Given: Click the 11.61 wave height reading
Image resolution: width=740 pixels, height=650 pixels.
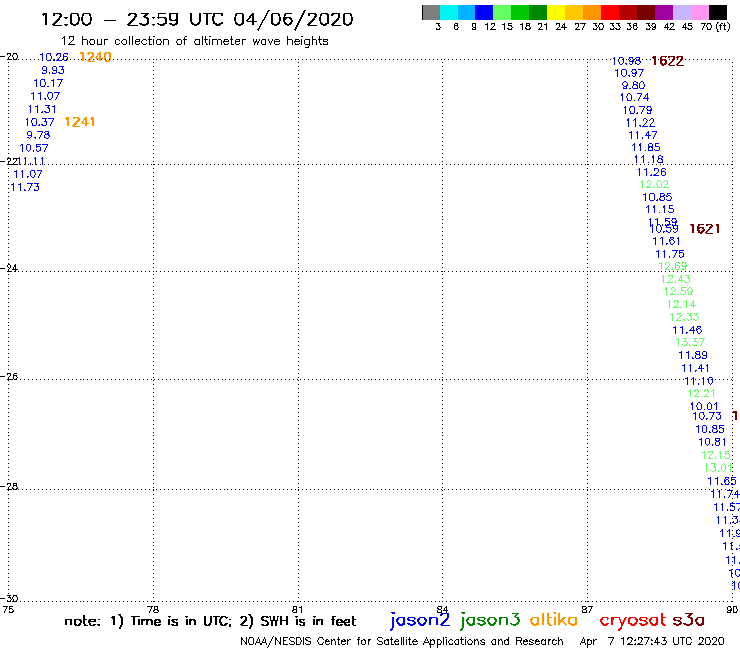Looking at the screenshot, I should coord(666,241).
